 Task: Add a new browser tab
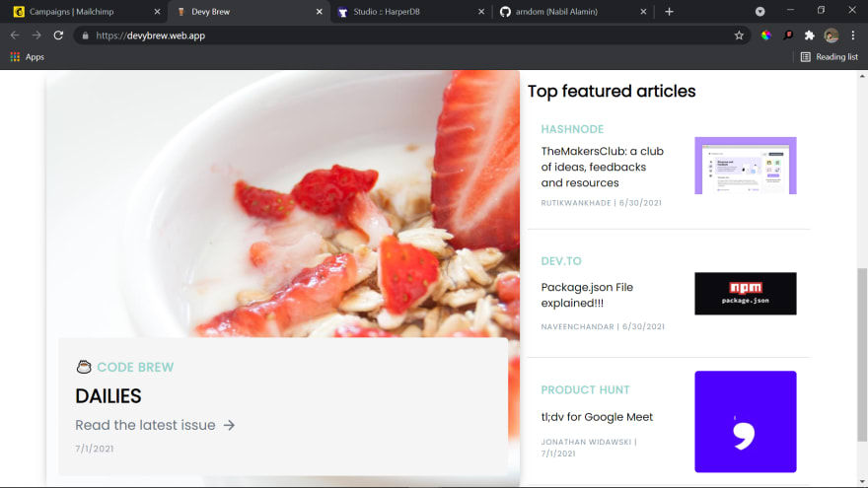pyautogui.click(x=669, y=12)
